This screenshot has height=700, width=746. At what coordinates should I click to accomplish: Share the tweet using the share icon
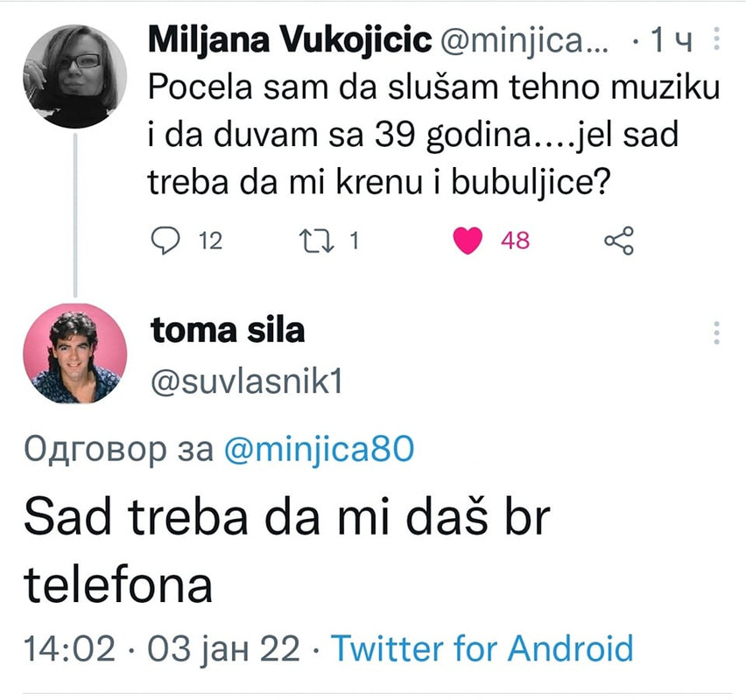coord(618,241)
